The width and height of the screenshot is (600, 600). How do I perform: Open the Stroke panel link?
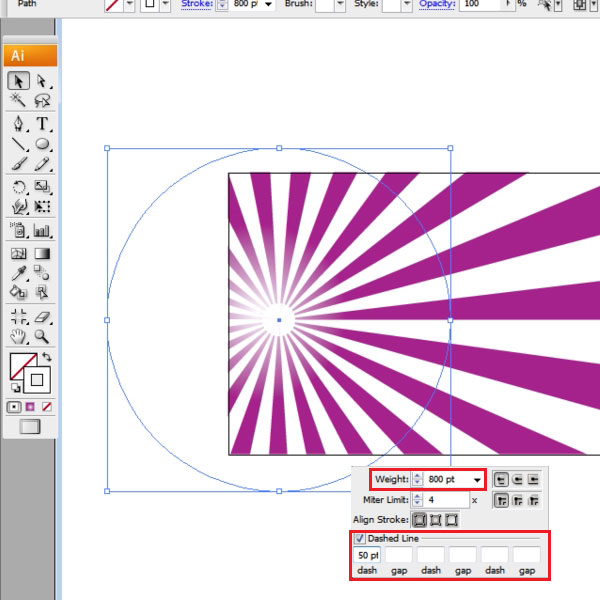[197, 4]
